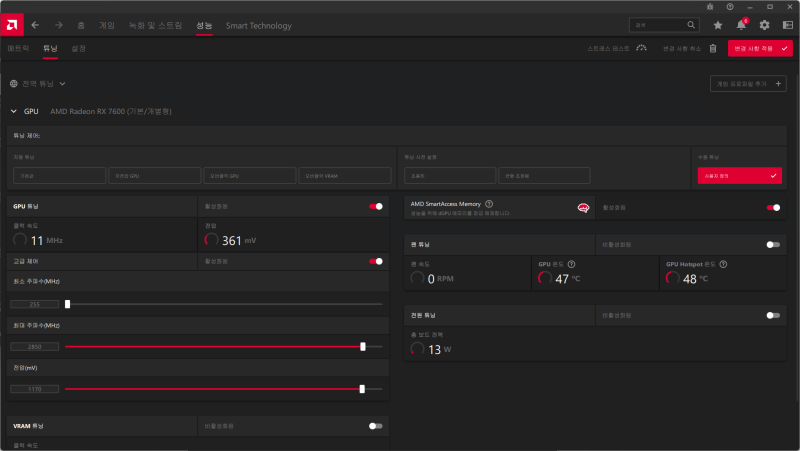Select the Overclock VRAM (오버클럭 VRAM) preset
This screenshot has width=800, height=451.
click(345, 176)
